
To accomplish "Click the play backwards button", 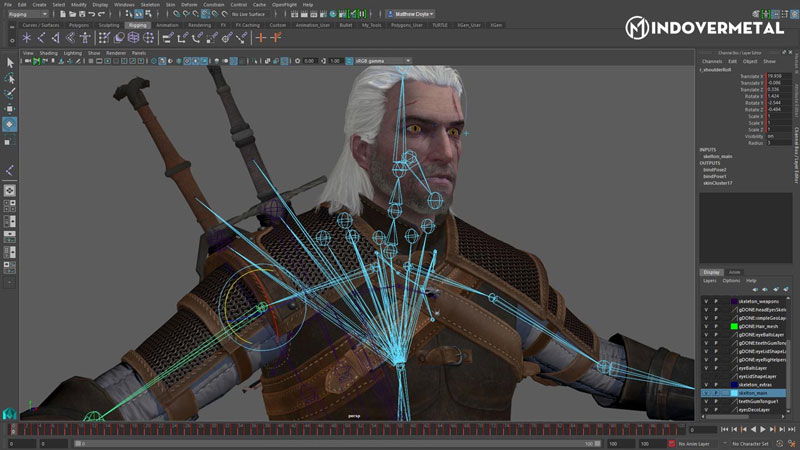I will [x=754, y=430].
